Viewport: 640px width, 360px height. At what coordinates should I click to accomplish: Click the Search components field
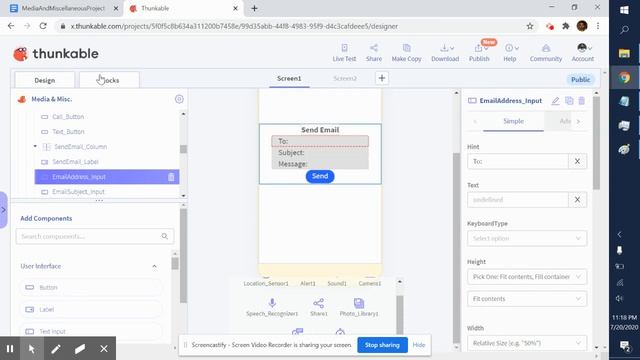tap(95, 236)
